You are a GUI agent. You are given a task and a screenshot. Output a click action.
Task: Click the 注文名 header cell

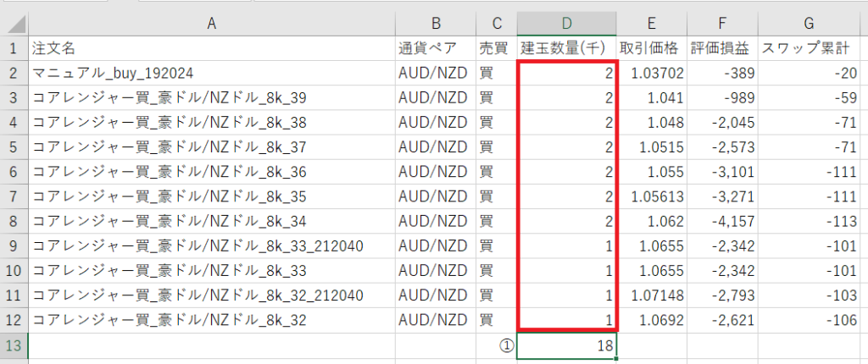[211, 47]
